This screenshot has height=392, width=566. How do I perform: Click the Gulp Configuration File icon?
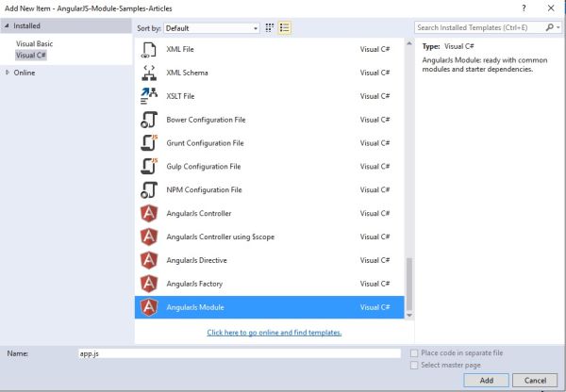(x=149, y=166)
